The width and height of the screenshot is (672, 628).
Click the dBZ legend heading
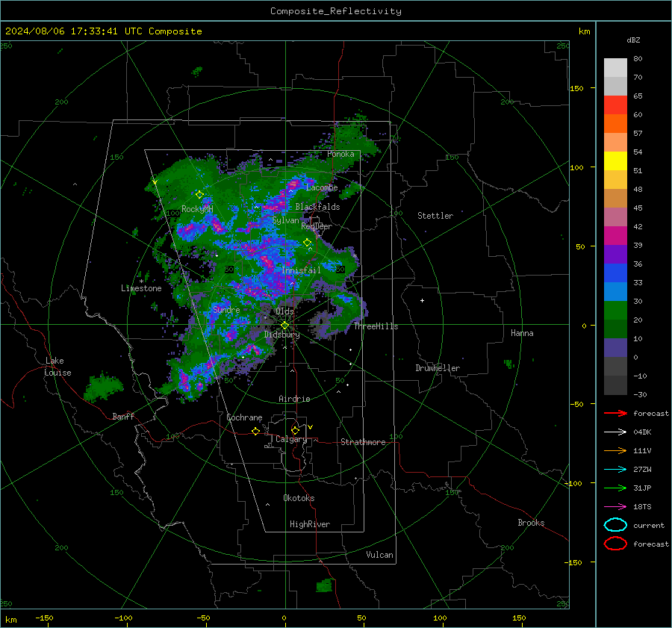point(633,40)
